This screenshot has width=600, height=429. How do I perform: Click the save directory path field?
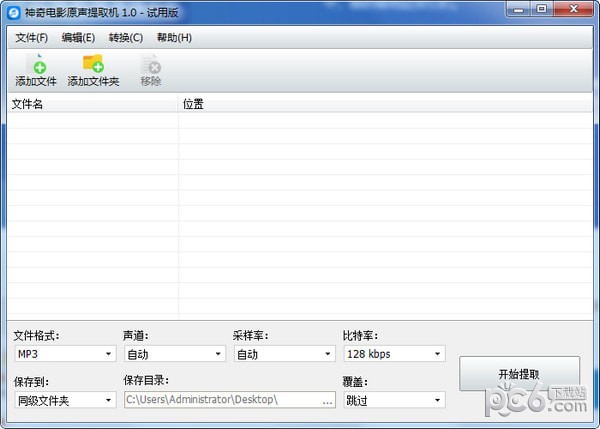(x=220, y=400)
